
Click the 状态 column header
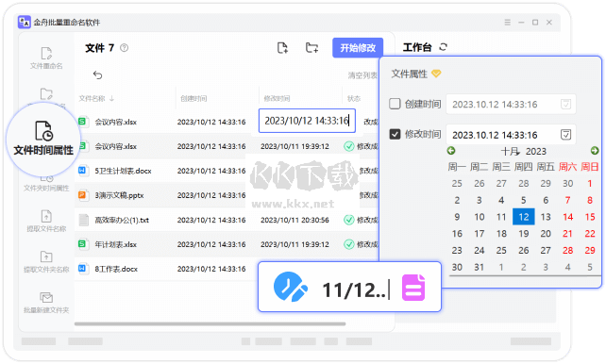pos(354,98)
